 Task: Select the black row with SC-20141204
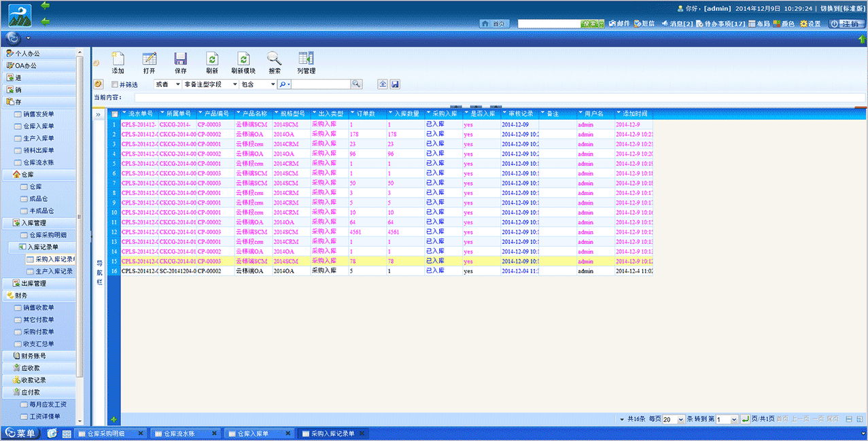(386, 271)
